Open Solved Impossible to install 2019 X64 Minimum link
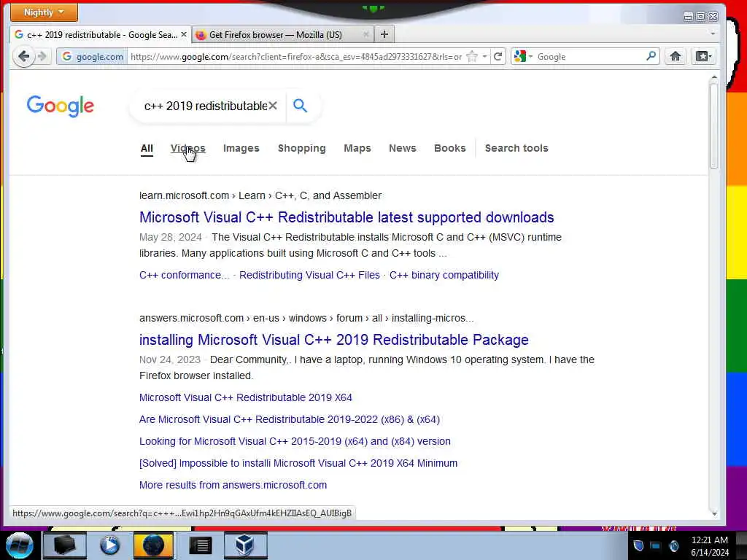747x560 pixels. (x=298, y=463)
